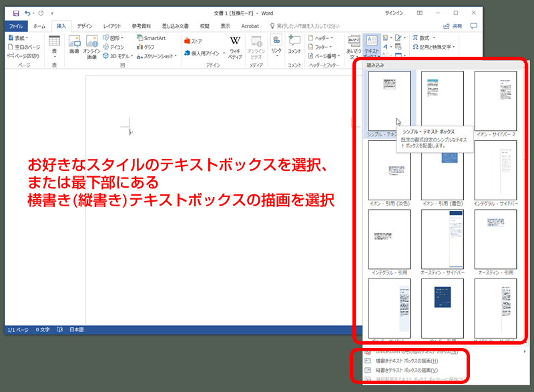The width and height of the screenshot is (534, 392).
Task: Click the オンライン画像 (online pictures) icon
Action: tap(91, 45)
